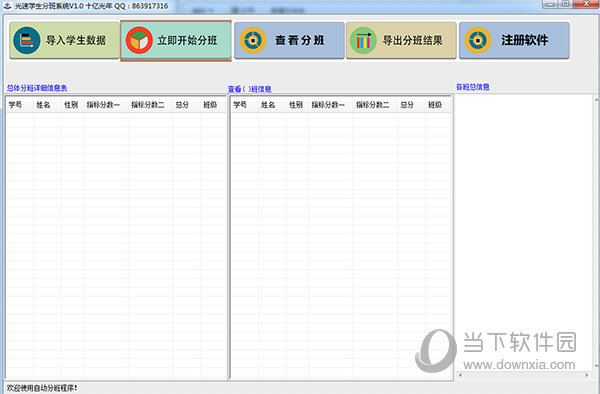This screenshot has height=394, width=600.
Task: Click 各班总信息 label
Action: tap(473, 87)
